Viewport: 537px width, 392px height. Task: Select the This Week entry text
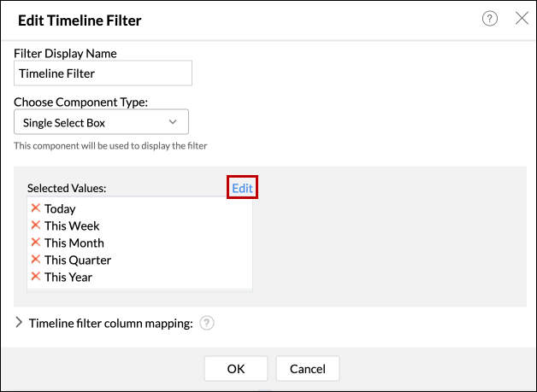72,225
